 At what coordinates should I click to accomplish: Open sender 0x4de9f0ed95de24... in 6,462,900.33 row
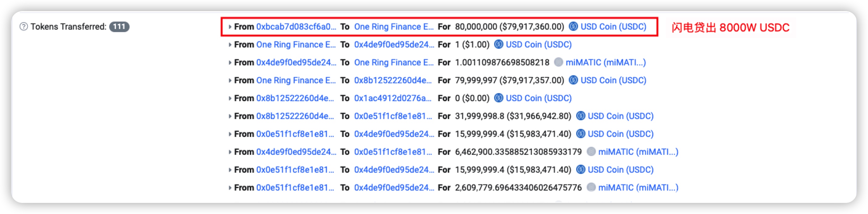click(296, 152)
